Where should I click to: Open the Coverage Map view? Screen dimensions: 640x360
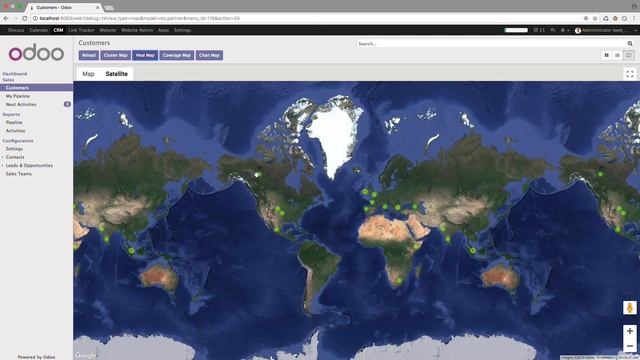coord(176,55)
